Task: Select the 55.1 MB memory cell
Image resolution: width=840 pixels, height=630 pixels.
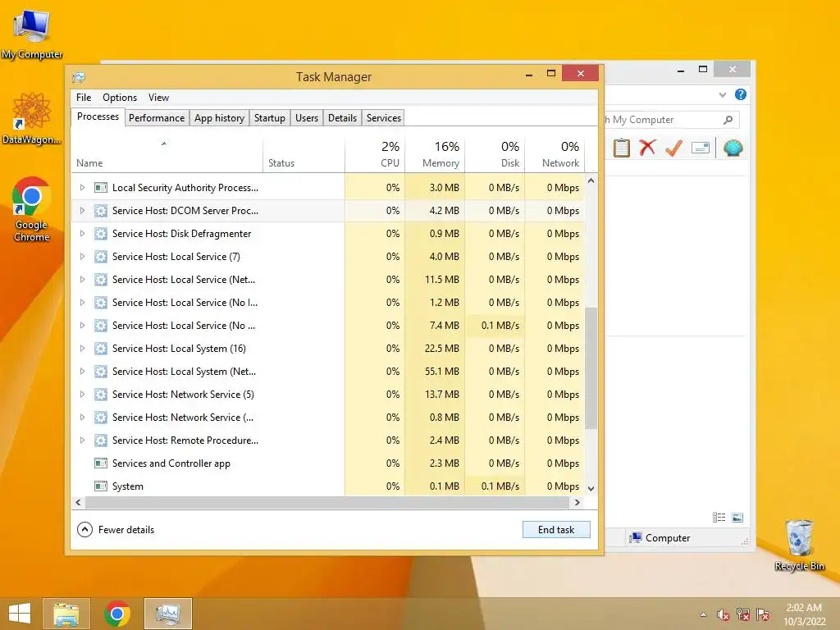Action: [x=435, y=372]
